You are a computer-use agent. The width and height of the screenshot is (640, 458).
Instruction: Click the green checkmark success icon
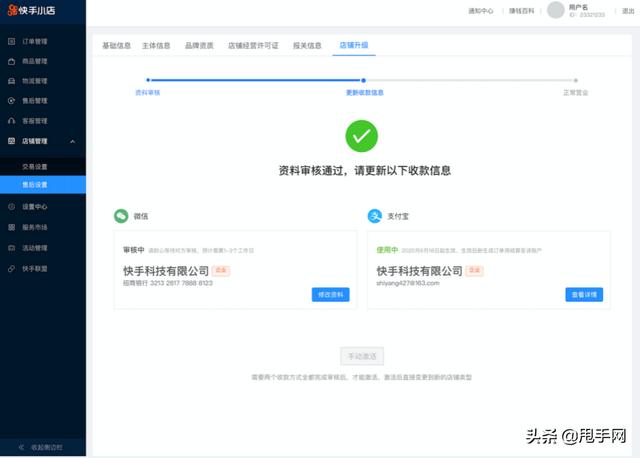pos(362,136)
